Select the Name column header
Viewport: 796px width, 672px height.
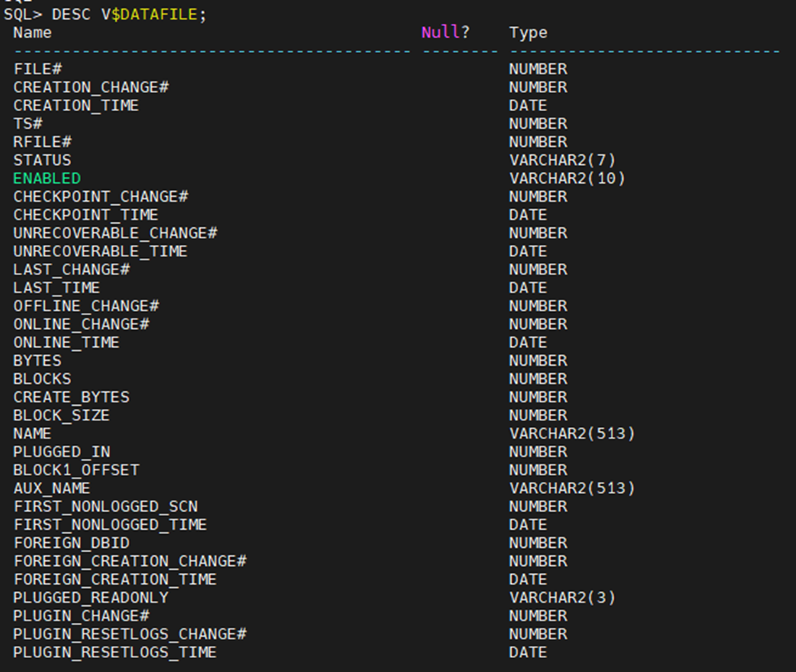coord(33,33)
